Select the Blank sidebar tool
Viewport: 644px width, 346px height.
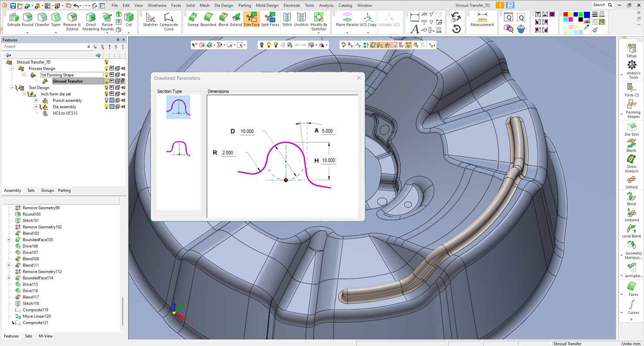pos(631,146)
